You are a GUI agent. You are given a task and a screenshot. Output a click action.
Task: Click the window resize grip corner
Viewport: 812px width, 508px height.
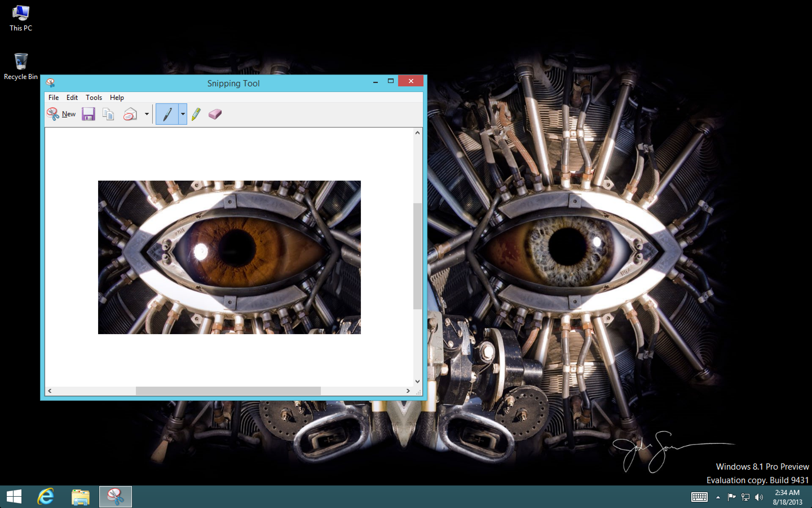(x=418, y=392)
